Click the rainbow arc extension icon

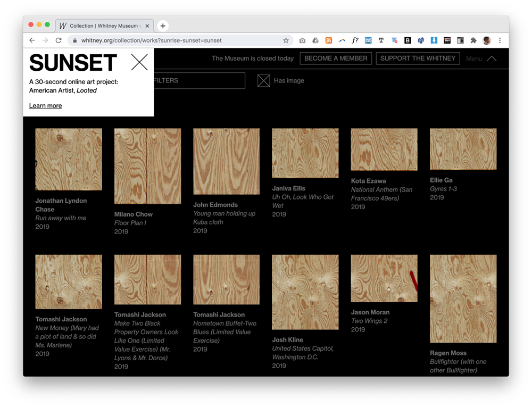point(342,40)
